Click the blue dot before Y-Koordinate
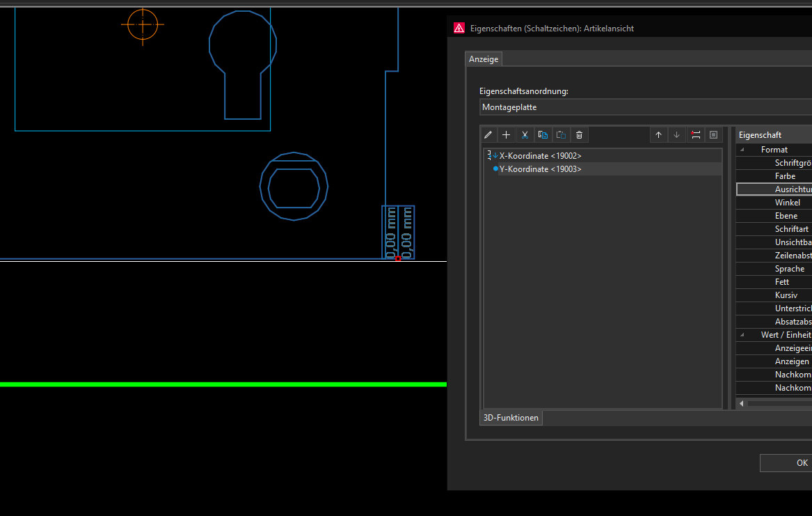Viewport: 812px width, 516px height. (495, 169)
